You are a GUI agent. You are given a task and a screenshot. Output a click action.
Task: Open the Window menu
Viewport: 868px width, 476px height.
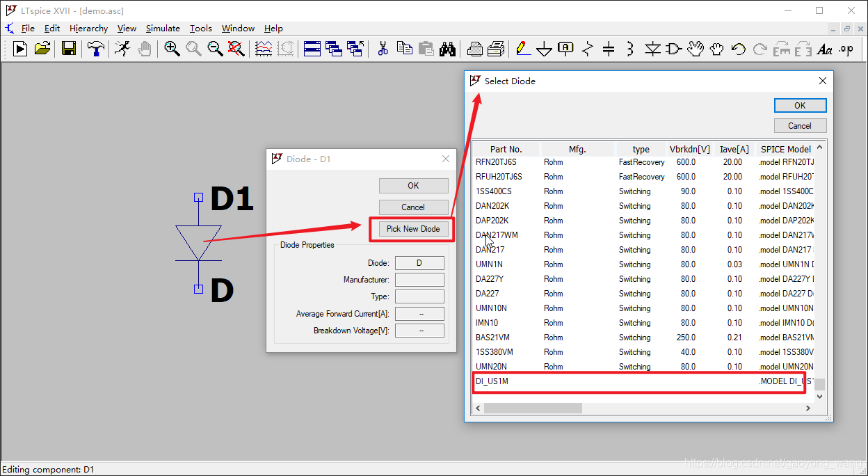(x=238, y=29)
